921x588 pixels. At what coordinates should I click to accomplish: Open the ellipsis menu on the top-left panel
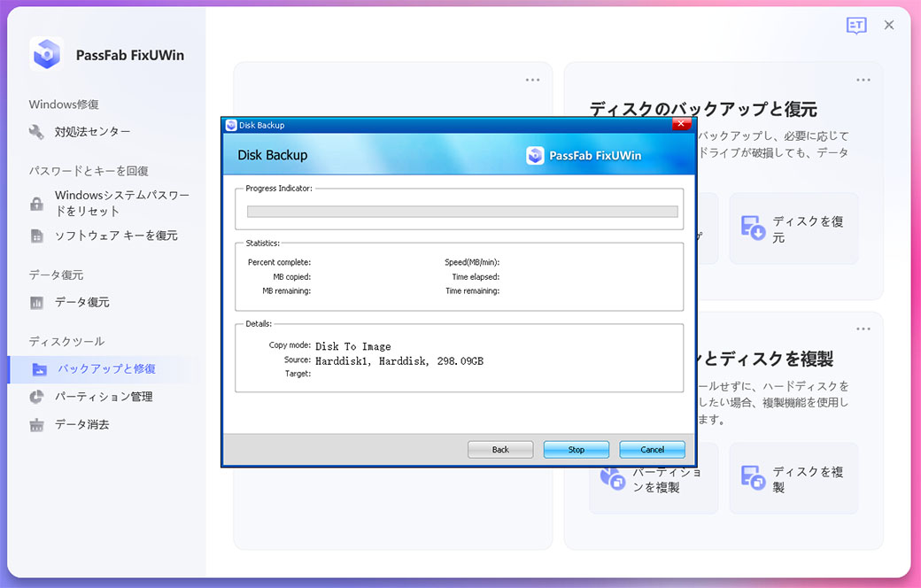pyautogui.click(x=531, y=80)
